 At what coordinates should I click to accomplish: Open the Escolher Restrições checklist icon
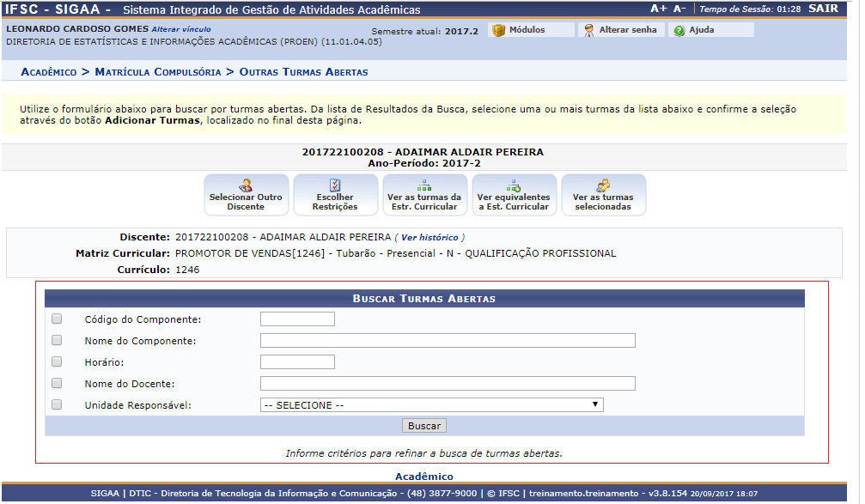[335, 185]
